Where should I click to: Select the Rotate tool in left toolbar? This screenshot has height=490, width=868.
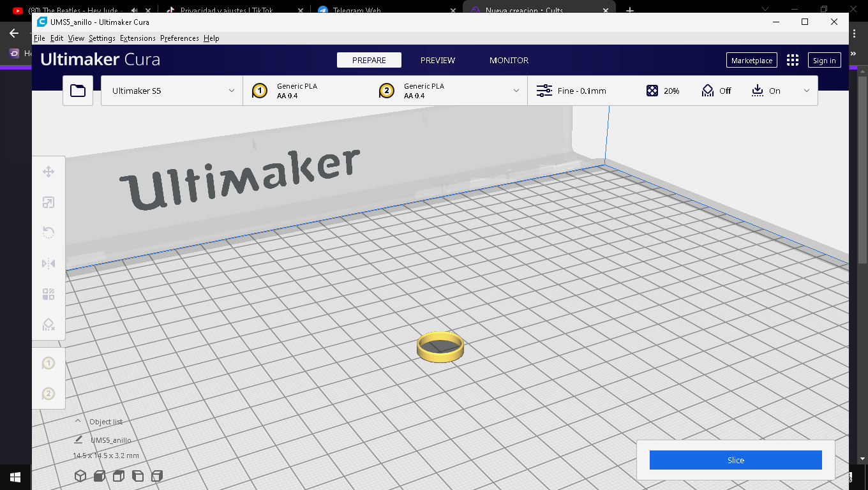click(49, 233)
